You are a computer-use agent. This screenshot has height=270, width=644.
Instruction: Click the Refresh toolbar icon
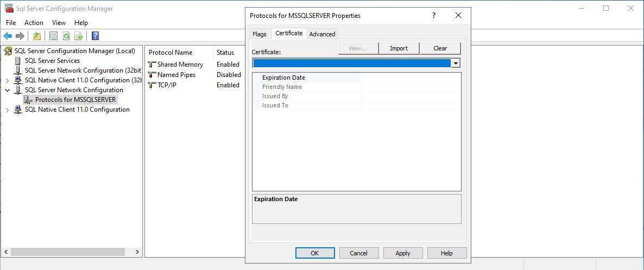pyautogui.click(x=66, y=36)
